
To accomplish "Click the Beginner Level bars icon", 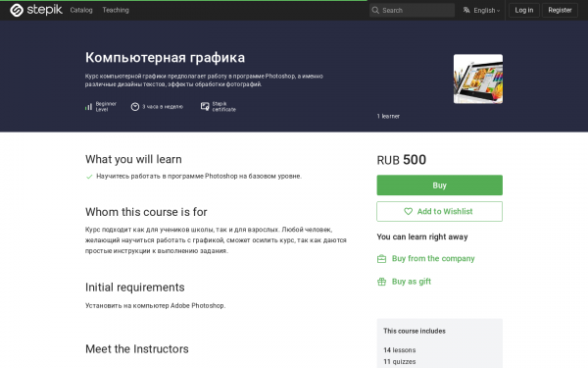I will [88, 107].
